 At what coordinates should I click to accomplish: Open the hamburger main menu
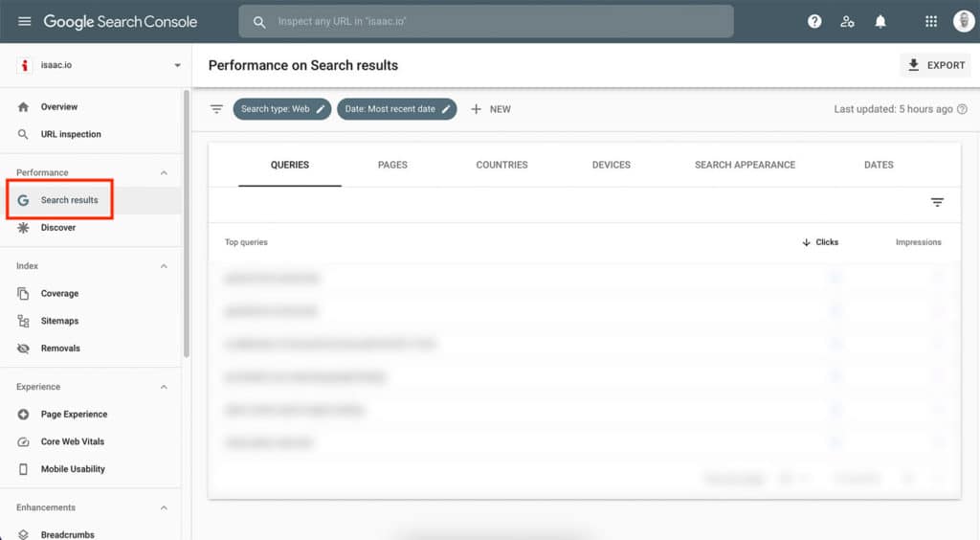24,21
